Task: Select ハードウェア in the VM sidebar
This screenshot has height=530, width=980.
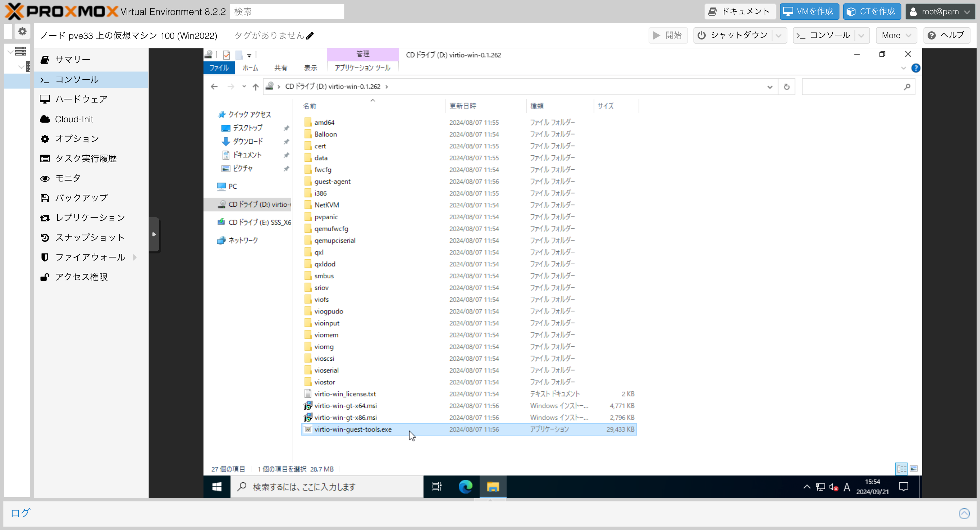Action: pyautogui.click(x=81, y=99)
